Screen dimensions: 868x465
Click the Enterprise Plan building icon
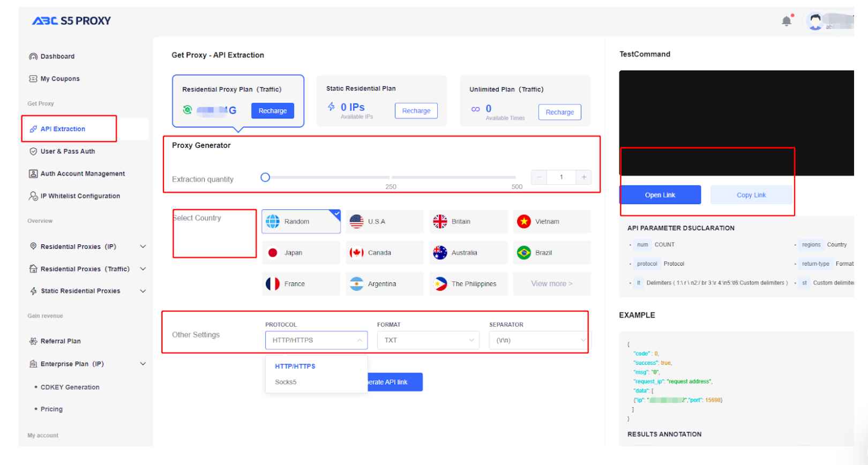click(33, 364)
